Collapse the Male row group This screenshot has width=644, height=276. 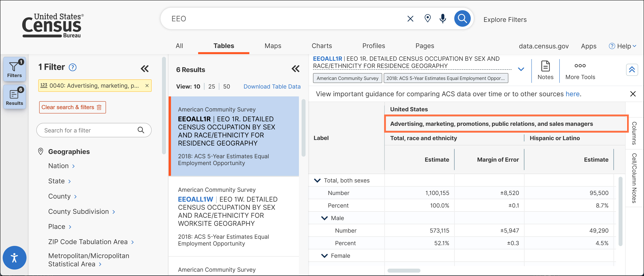[324, 218]
